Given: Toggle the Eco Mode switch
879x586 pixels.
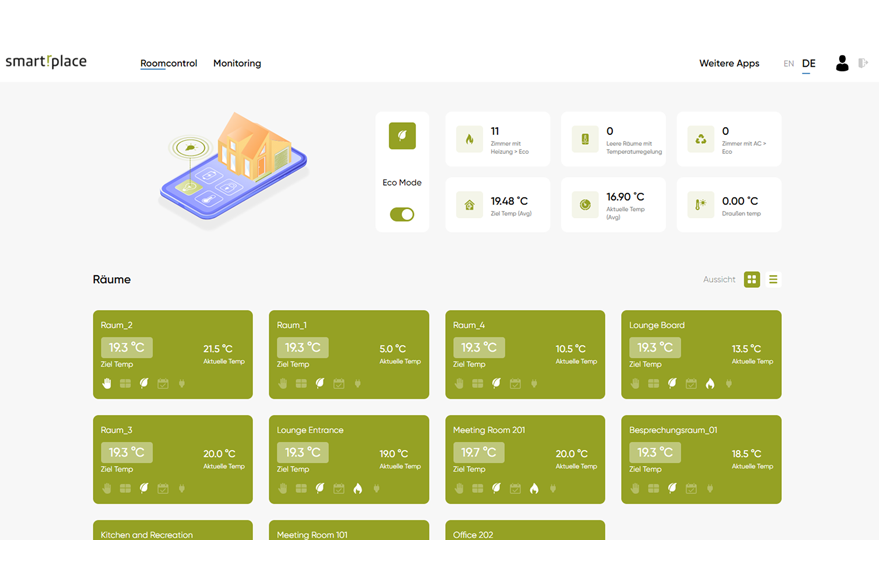Looking at the screenshot, I should pos(402,214).
